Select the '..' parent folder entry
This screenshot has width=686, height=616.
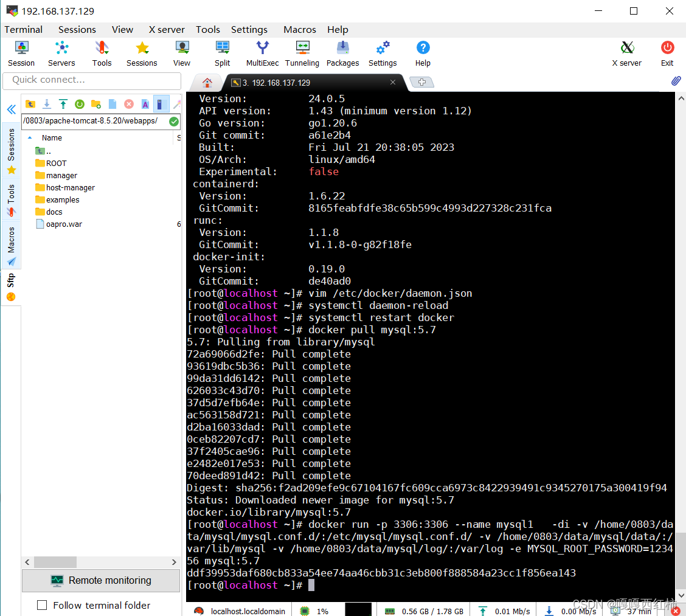[x=43, y=151]
